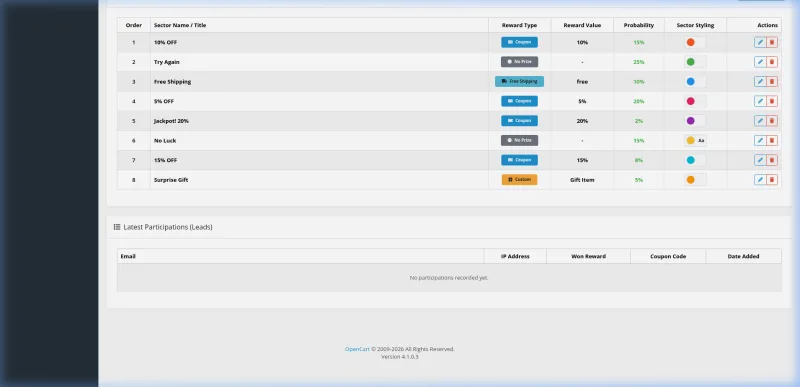Click pink swatch for 5% OFF
Screen dimensions: 800x387
pyautogui.click(x=690, y=101)
